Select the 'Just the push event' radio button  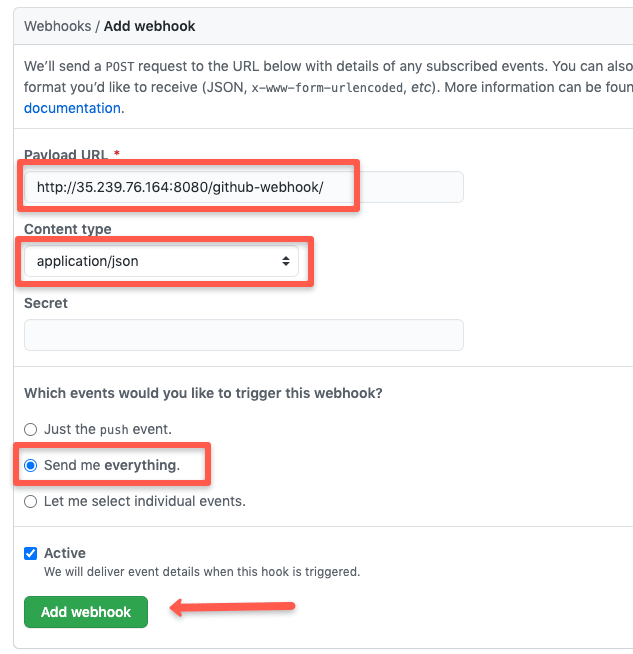click(31, 429)
